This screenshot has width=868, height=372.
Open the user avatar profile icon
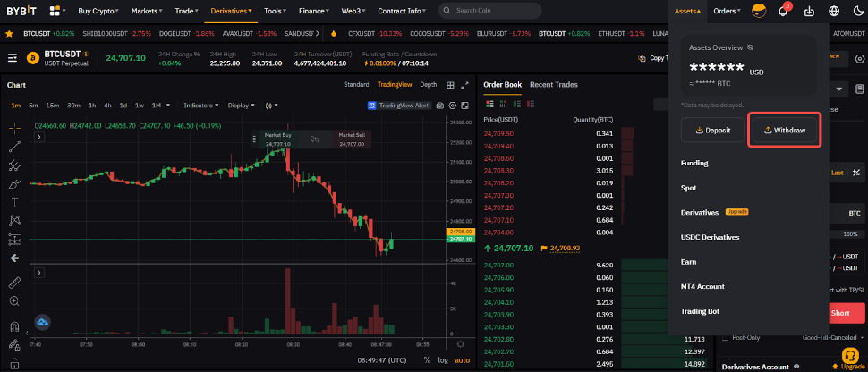click(759, 11)
